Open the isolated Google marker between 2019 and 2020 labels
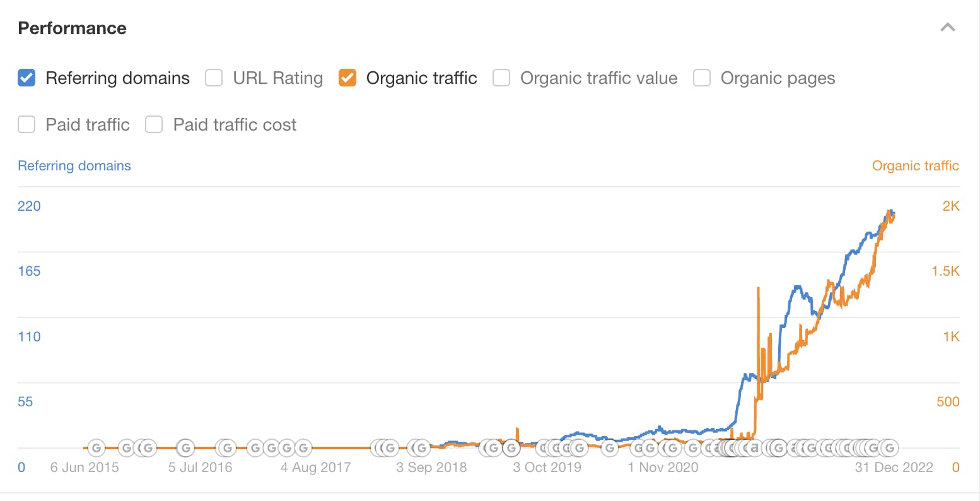 click(609, 448)
